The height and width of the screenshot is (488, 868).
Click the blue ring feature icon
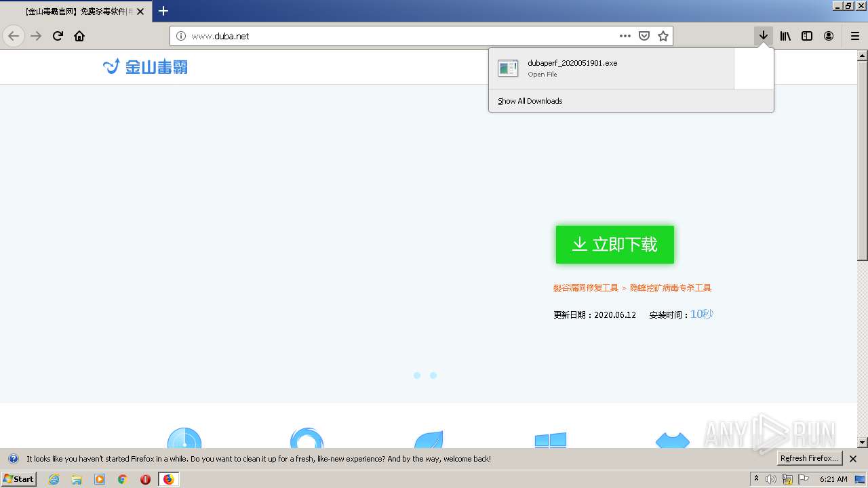tap(307, 438)
